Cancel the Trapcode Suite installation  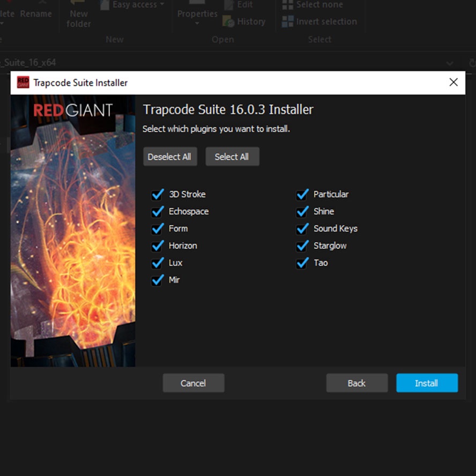[x=193, y=383]
